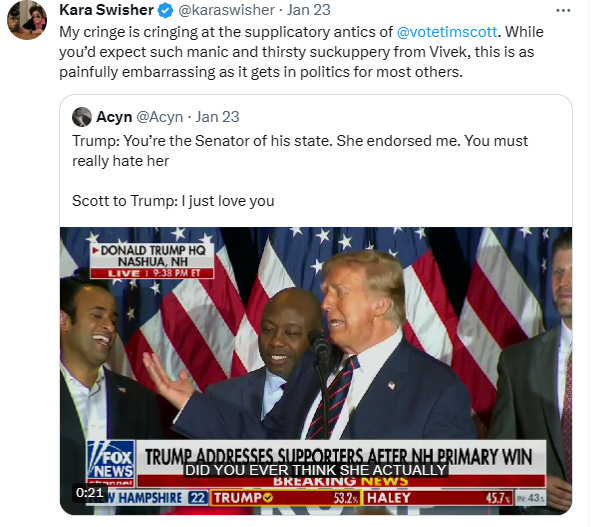This screenshot has height=527, width=592.
Task: Click the "Scott to Trump: I just love you" line
Action: click(x=173, y=201)
